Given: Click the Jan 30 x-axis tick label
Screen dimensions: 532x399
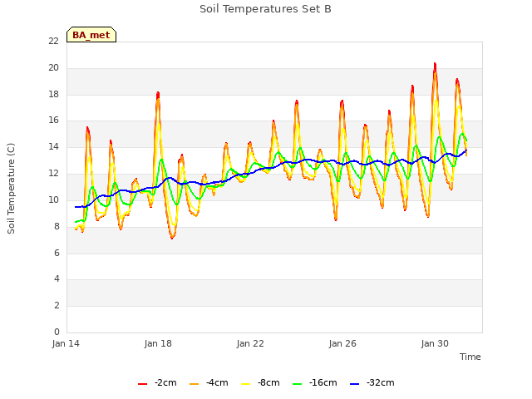Looking at the screenshot, I should pyautogui.click(x=435, y=343).
